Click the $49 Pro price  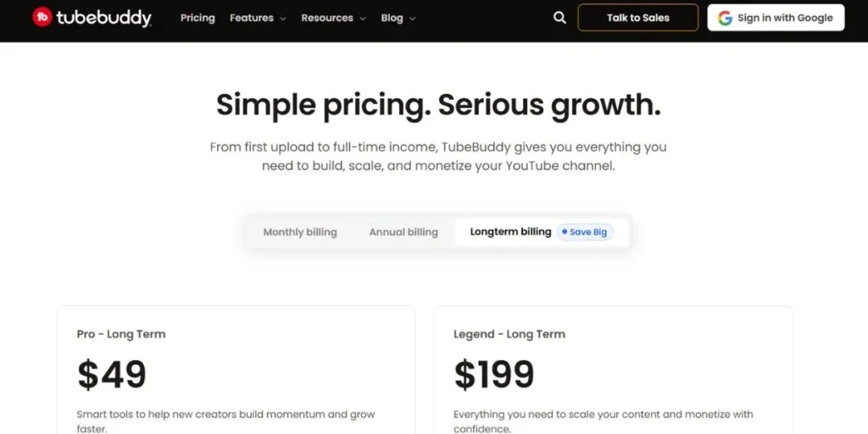pyautogui.click(x=112, y=375)
